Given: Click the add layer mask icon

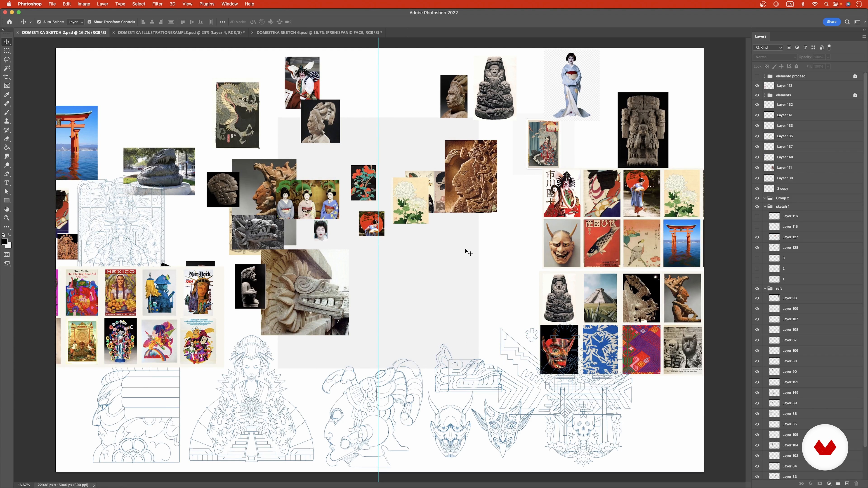Looking at the screenshot, I should pos(820,484).
